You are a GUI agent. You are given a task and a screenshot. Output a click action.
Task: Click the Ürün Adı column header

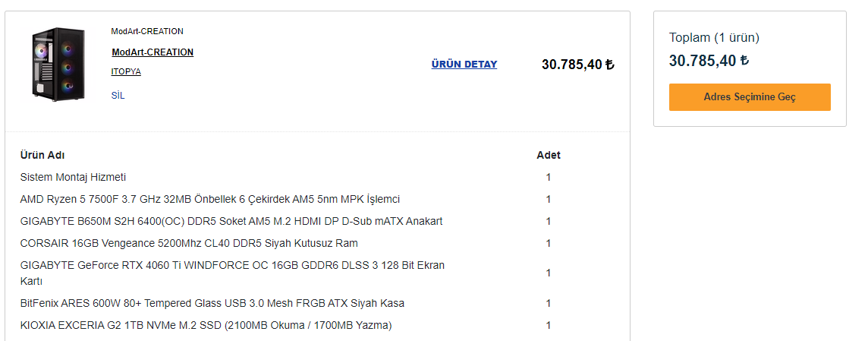42,155
